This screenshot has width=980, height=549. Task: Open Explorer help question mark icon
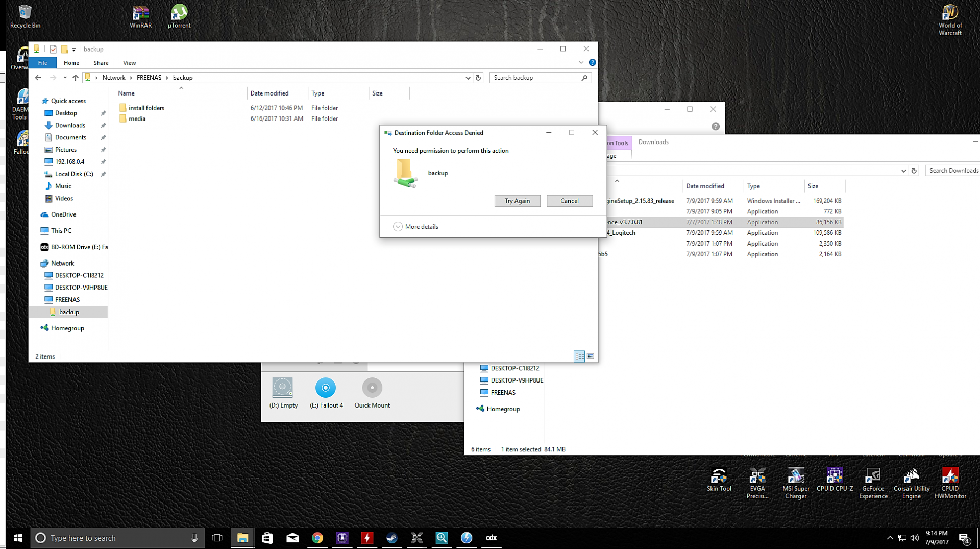592,62
